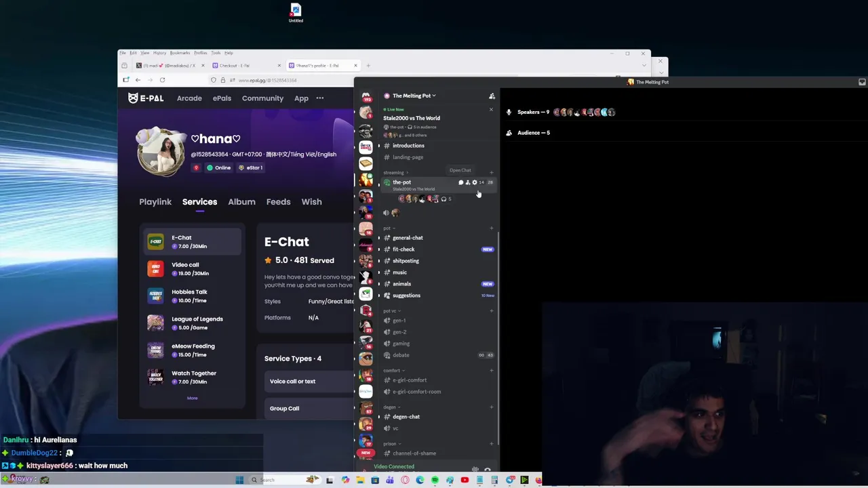The width and height of the screenshot is (868, 488).
Task: Click invite people icon beside The Melting Pot
Action: click(492, 96)
